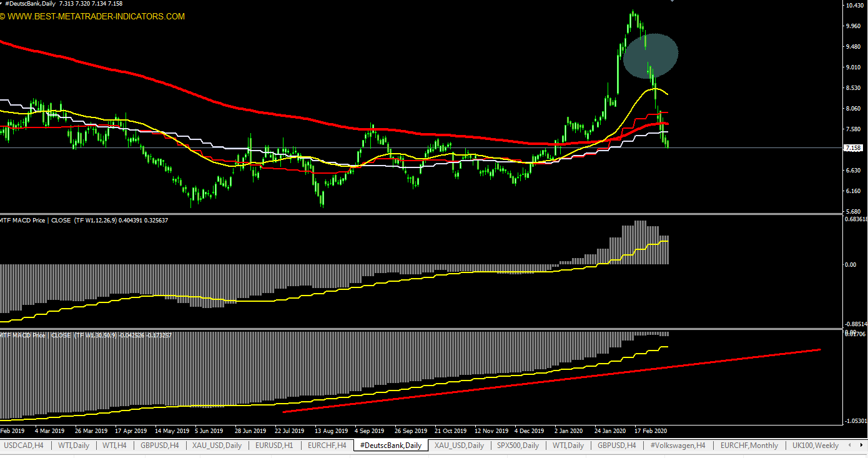Click the 21 Oct 2019 date label
This screenshot has height=458, width=868.
(450, 431)
